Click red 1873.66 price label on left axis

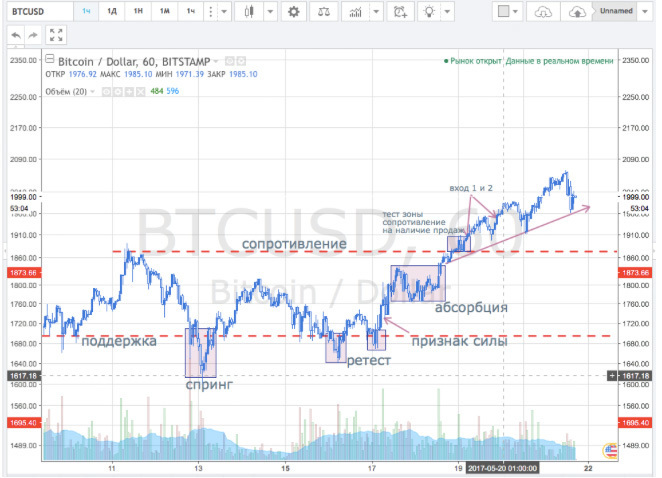coord(24,273)
